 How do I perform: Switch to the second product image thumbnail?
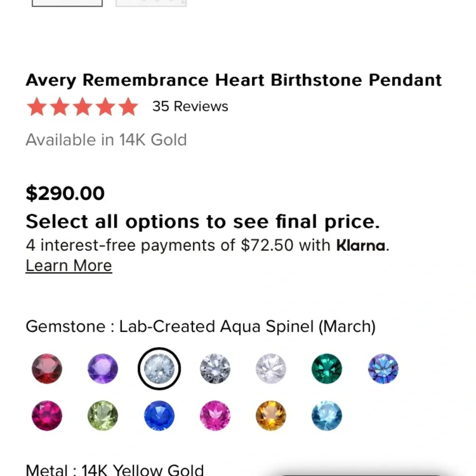pyautogui.click(x=150, y=2)
